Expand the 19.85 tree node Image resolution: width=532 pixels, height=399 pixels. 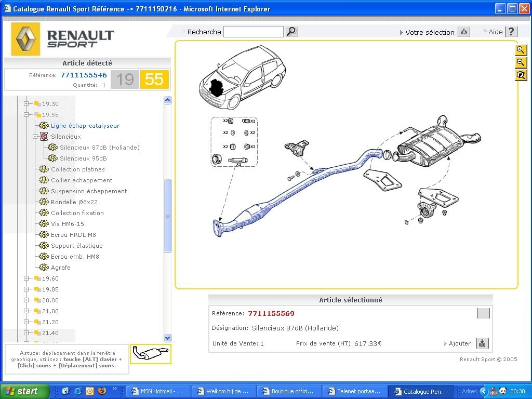(26, 289)
